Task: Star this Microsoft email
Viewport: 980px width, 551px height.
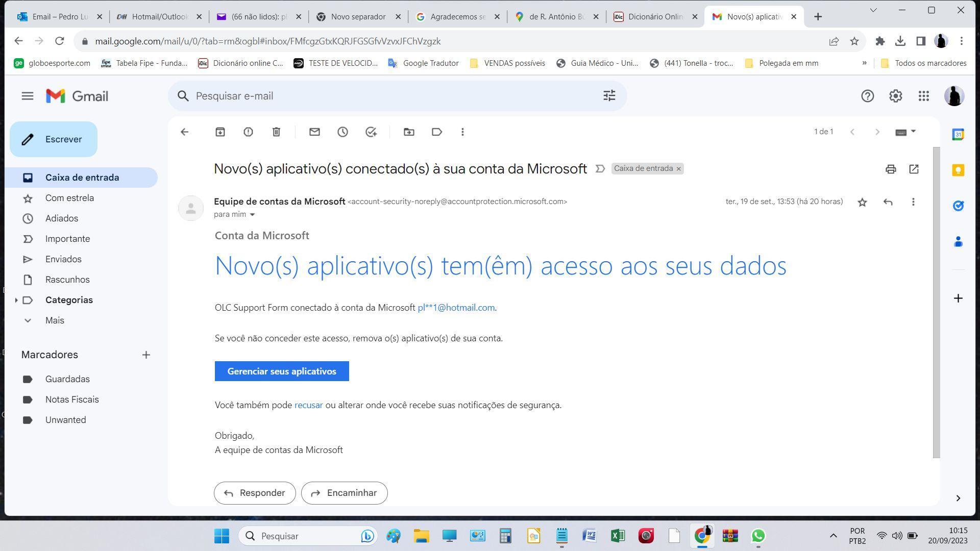Action: coord(862,202)
